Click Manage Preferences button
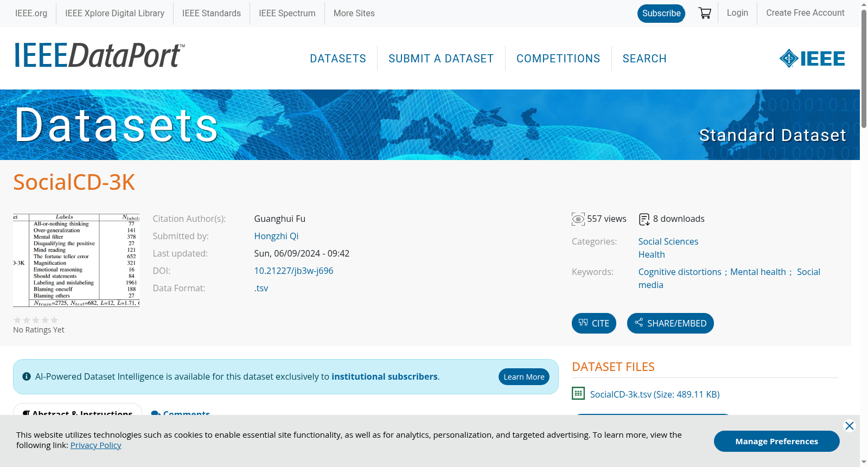 coord(777,441)
